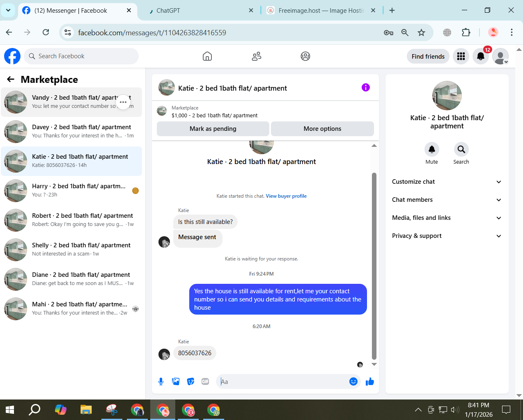Open the emoji picker in message box
The image size is (523, 420).
tap(353, 381)
